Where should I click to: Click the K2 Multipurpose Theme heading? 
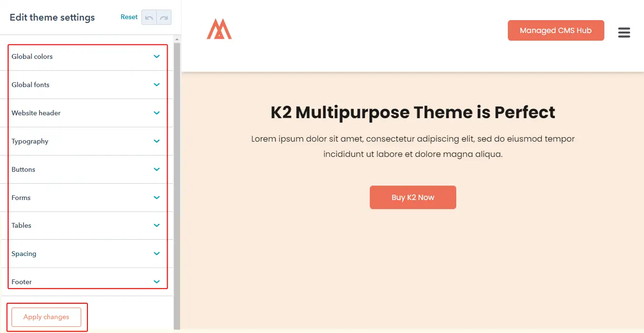[x=413, y=112]
